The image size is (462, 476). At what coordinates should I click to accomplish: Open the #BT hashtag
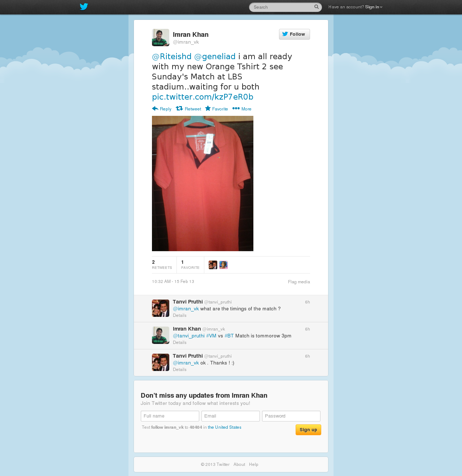[x=229, y=336]
